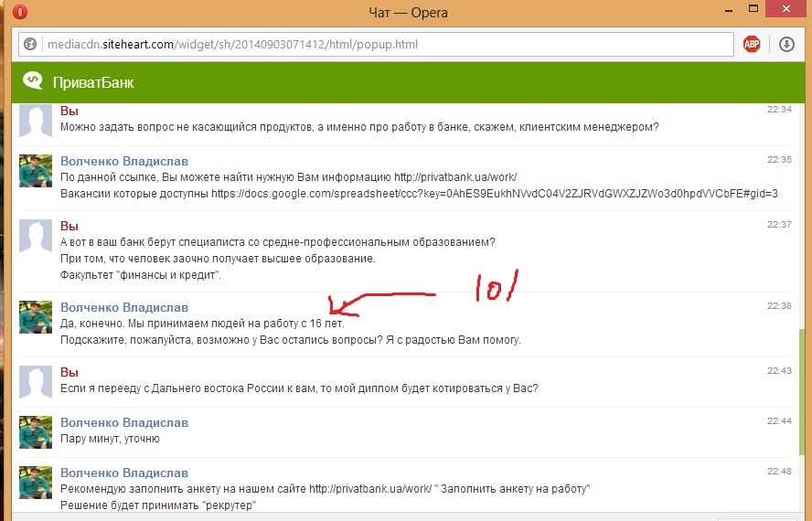Open privatbank.ua/work/ link in 22:48 message

pyautogui.click(x=370, y=489)
